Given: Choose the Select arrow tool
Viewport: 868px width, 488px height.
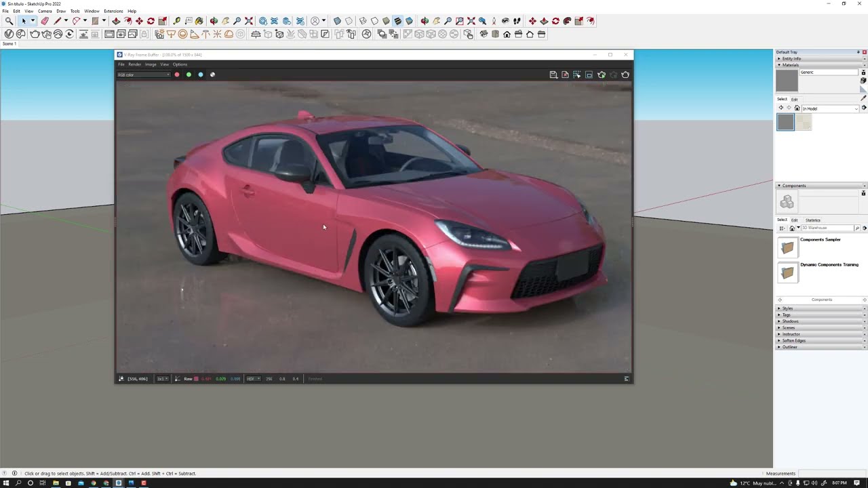Looking at the screenshot, I should [x=23, y=21].
